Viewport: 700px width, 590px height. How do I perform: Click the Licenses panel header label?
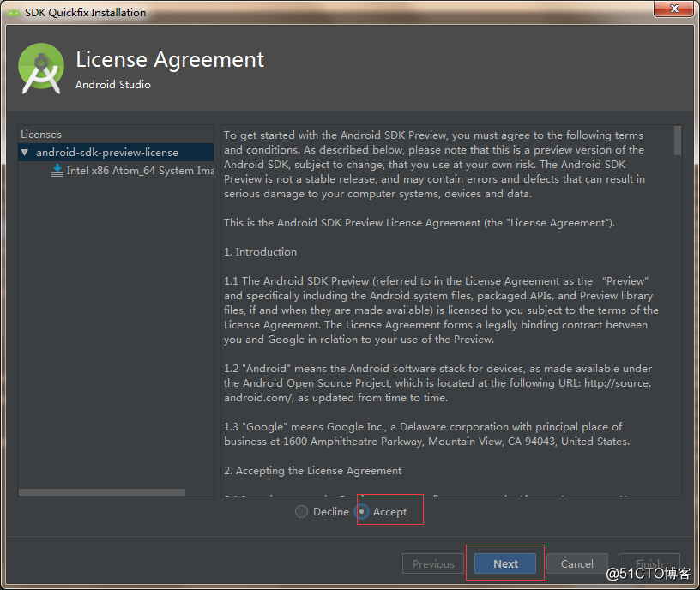[41, 135]
